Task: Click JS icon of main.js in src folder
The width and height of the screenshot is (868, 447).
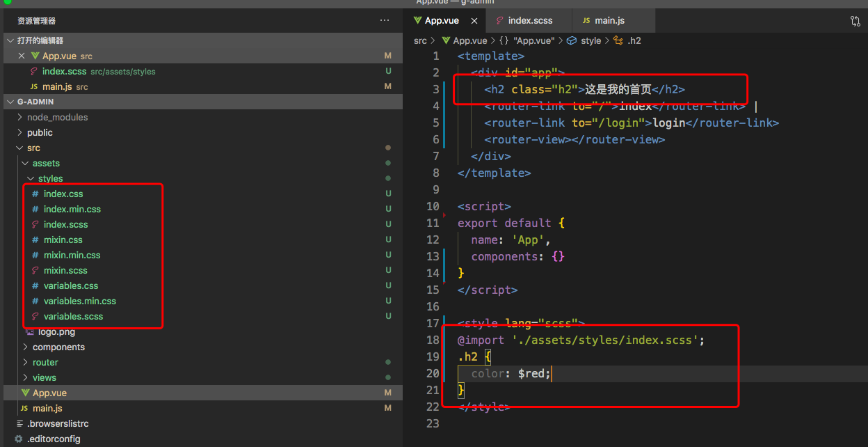Action: (24, 408)
